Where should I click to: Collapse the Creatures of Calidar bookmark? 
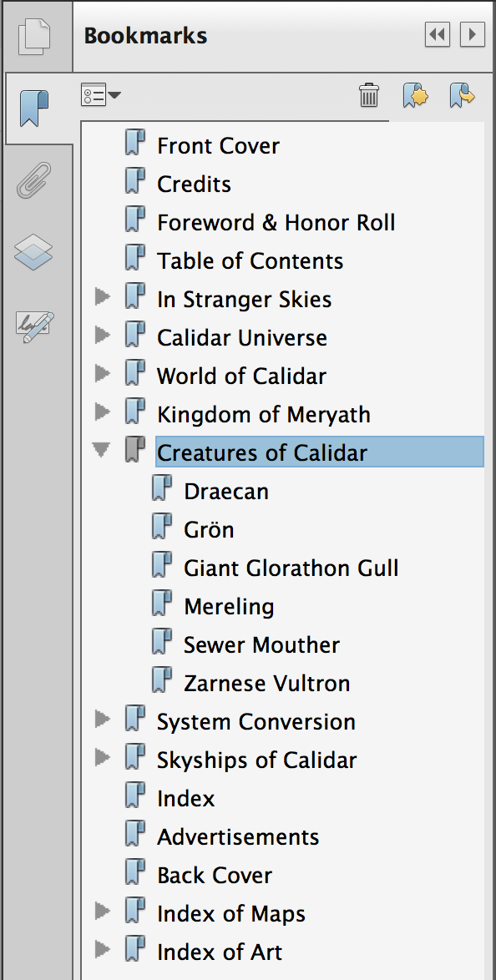(x=101, y=450)
